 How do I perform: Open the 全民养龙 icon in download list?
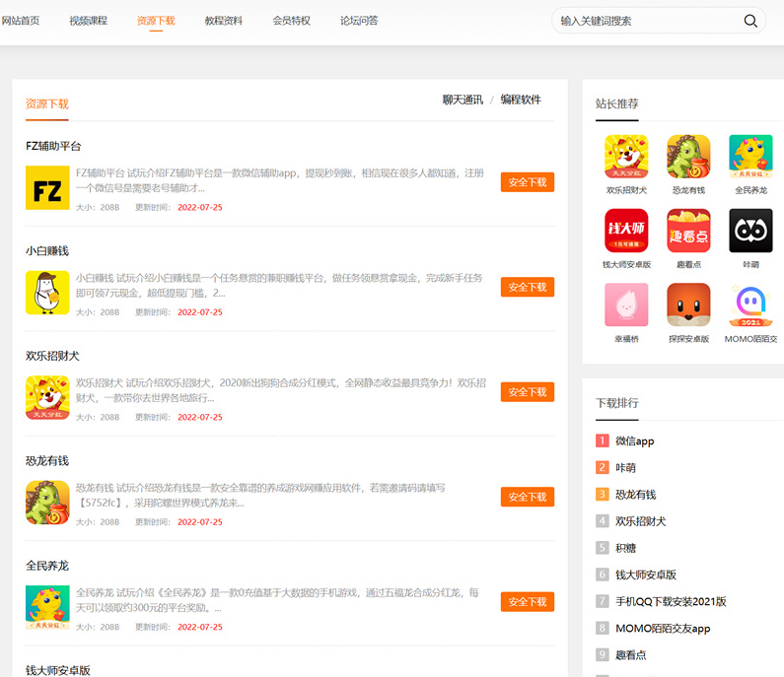(47, 608)
